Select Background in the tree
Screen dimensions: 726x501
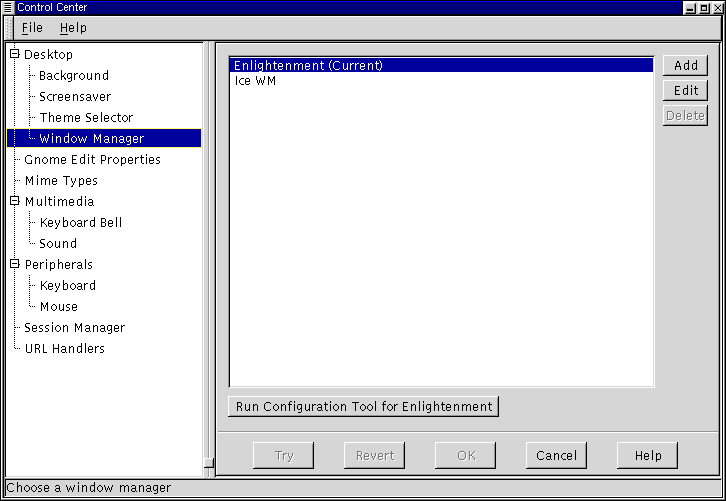click(x=74, y=75)
